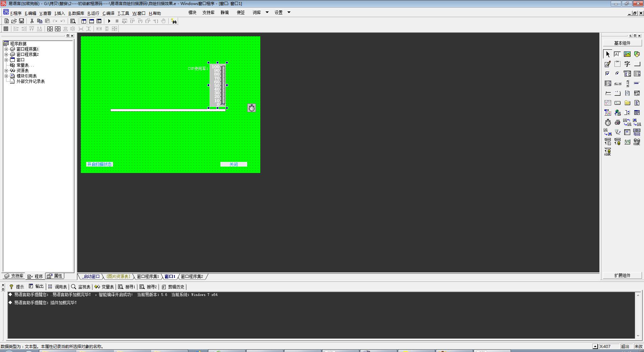
Task: Click the center vertically alignment icon
Action: (x=58, y=29)
